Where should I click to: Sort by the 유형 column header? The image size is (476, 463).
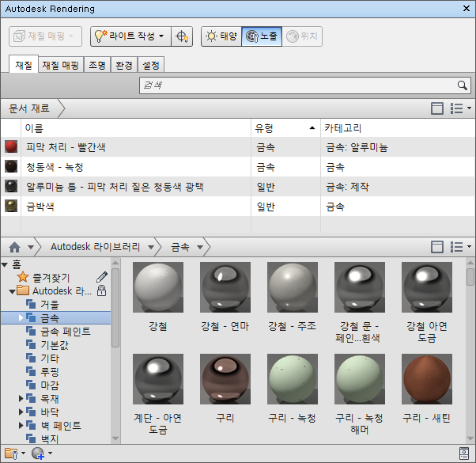[285, 128]
